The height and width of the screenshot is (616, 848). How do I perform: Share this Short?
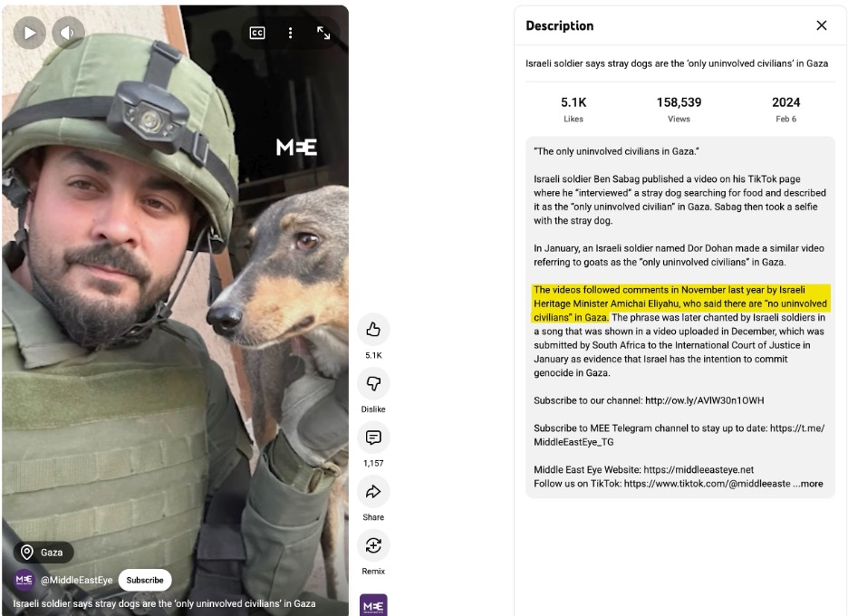[x=373, y=491]
